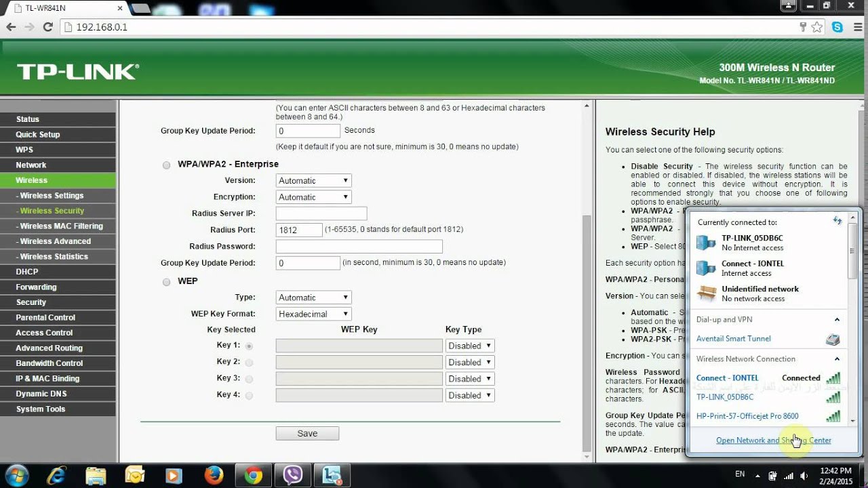868x488 pixels.
Task: Open Network and Sharing Center link
Action: pos(773,441)
